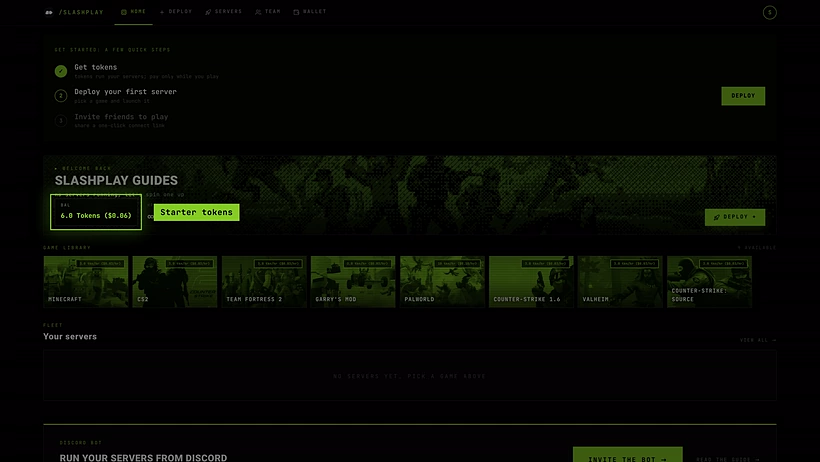Select the Minecraft game card

(x=86, y=281)
